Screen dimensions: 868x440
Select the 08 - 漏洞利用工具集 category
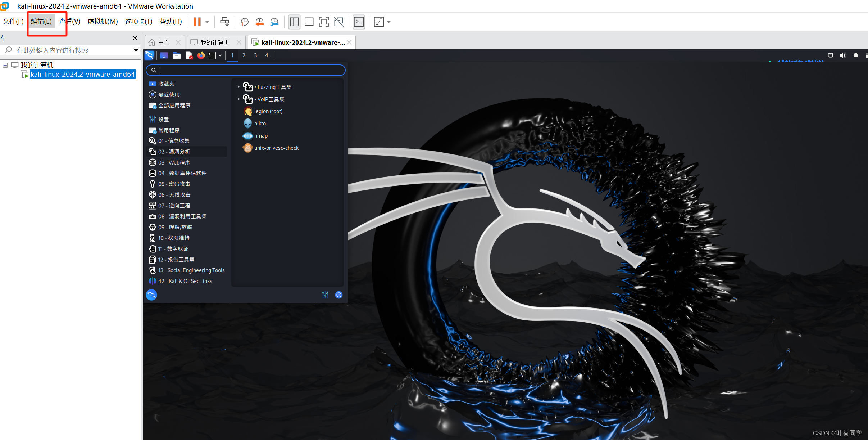click(x=187, y=216)
